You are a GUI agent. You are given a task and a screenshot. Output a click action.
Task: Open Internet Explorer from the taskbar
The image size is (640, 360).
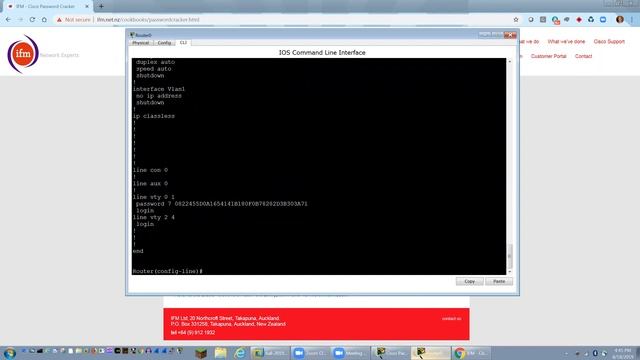pyautogui.click(x=240, y=353)
